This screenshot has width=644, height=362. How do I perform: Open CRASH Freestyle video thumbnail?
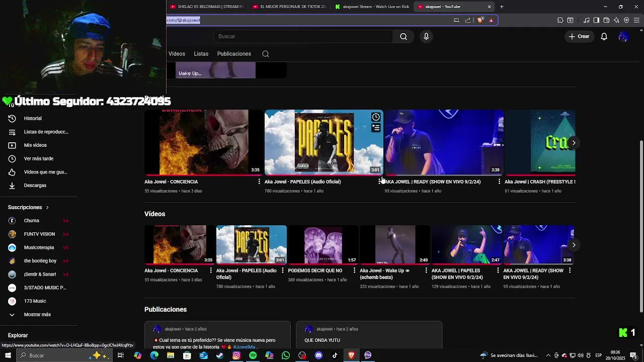(540, 142)
